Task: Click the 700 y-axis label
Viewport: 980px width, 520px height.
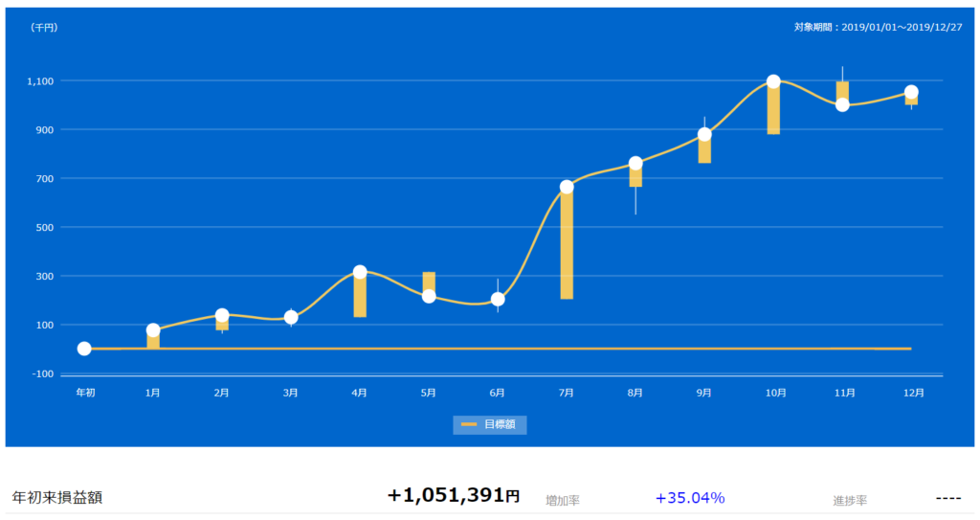Action: (45, 179)
